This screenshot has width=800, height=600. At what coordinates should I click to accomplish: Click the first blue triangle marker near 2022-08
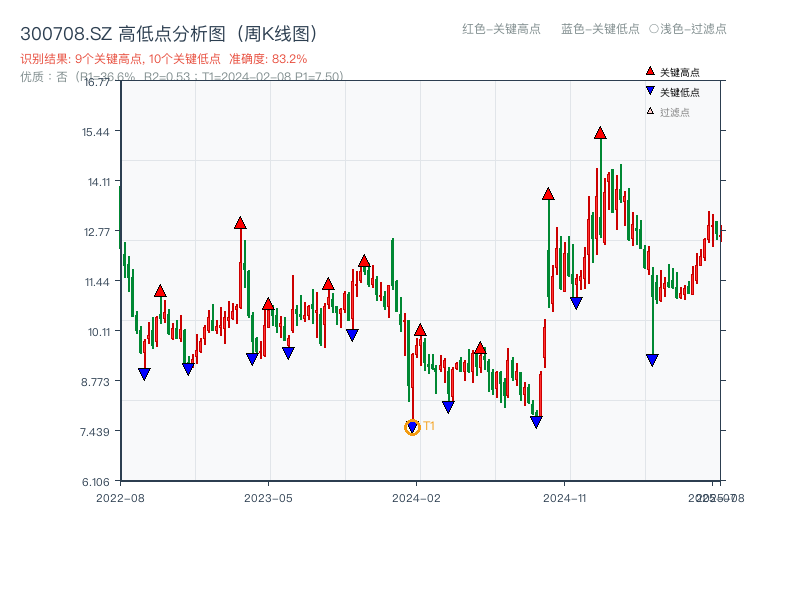tap(143, 373)
